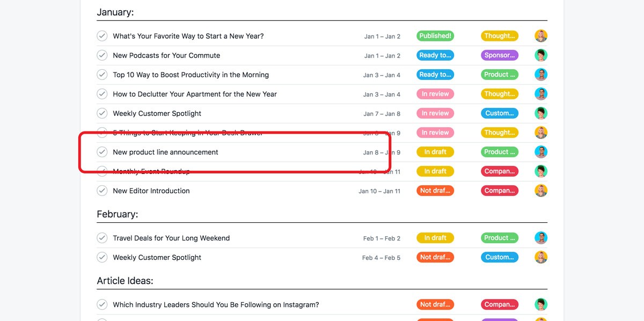Click the yellow "In draft" pill on Travel Deals
644x321 pixels.
pyautogui.click(x=435, y=238)
